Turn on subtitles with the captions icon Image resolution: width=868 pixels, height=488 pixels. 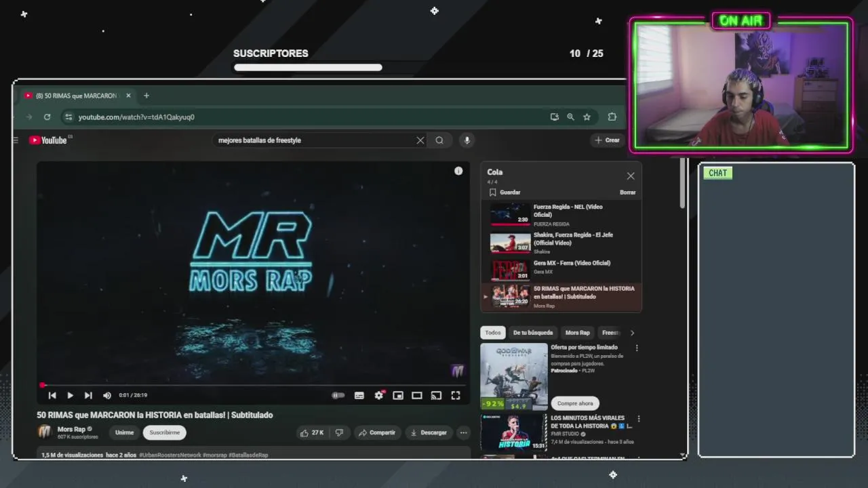[359, 395]
